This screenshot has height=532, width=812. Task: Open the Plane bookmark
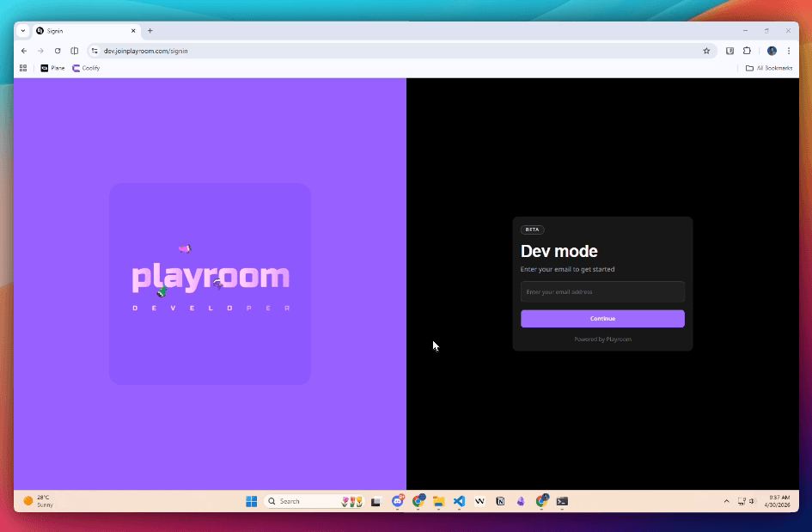(x=52, y=68)
